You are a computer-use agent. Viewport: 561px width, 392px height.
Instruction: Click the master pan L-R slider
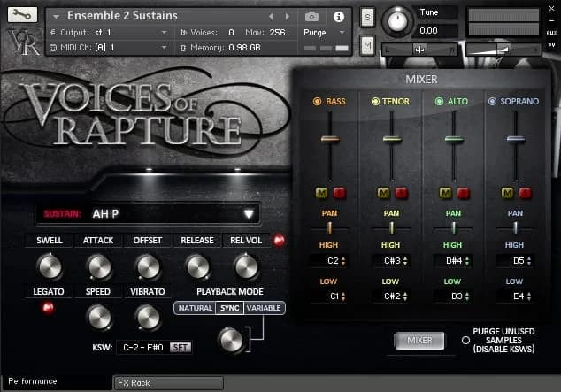(x=420, y=50)
